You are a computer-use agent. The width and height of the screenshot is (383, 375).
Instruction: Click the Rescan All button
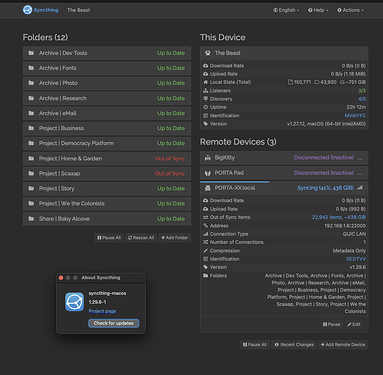coord(141,238)
